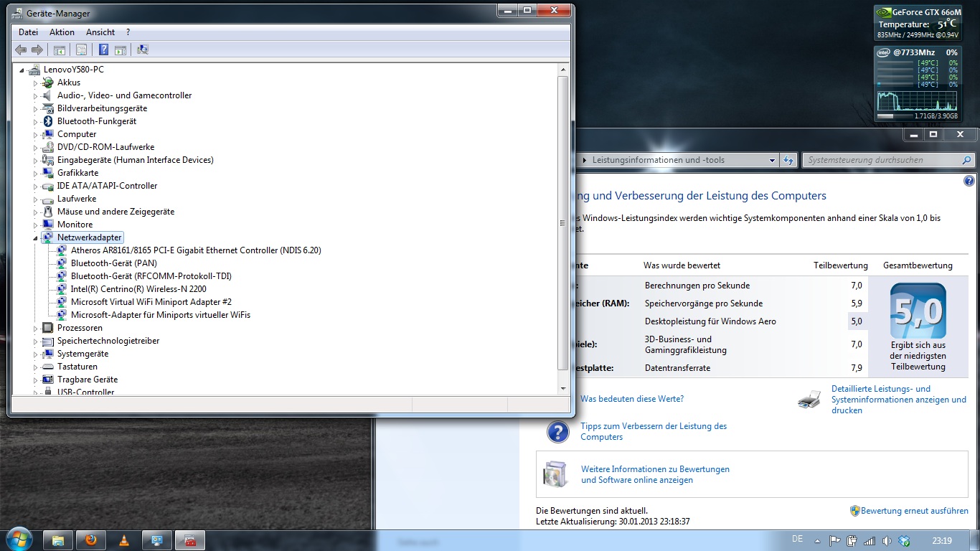Expand the Prozessoren node

(35, 329)
